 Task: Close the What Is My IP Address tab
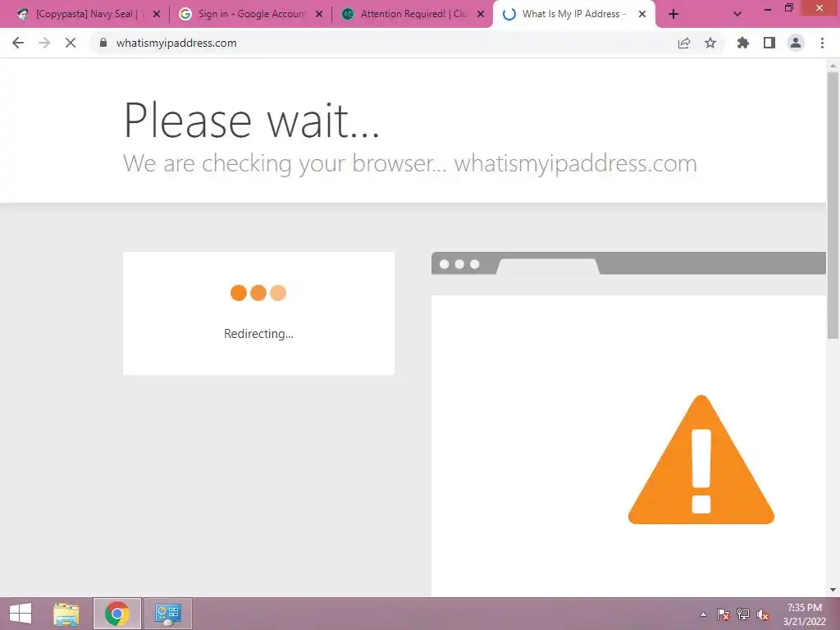(642, 15)
